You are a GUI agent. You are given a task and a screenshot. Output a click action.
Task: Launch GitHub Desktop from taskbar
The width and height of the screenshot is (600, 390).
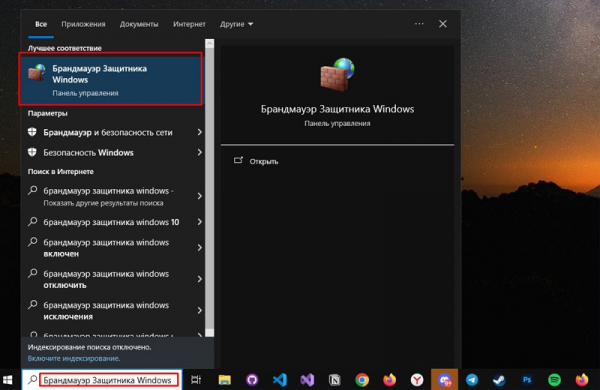click(252, 380)
